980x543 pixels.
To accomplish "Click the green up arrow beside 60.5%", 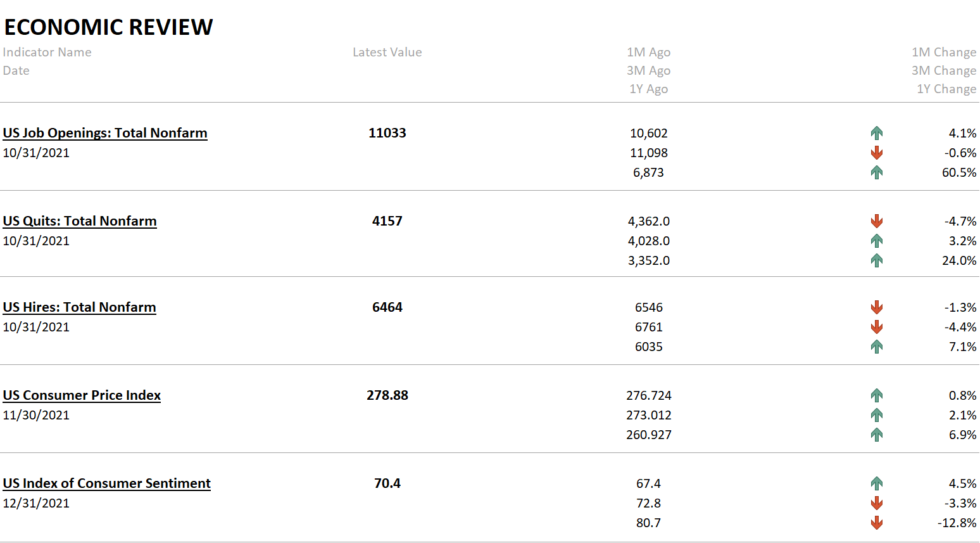I will pos(877,172).
